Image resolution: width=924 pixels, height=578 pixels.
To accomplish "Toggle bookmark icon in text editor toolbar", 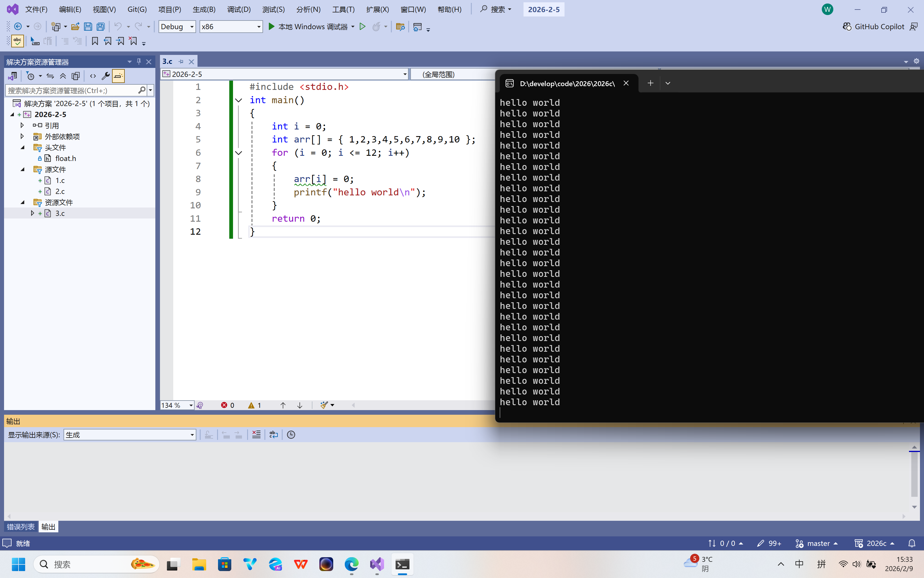I will (x=95, y=41).
